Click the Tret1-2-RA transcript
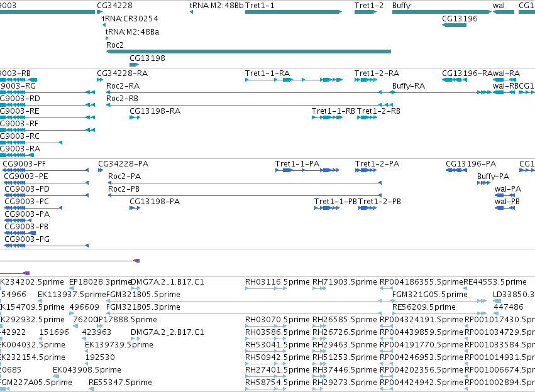Screen dimensions: 535x392 tap(366, 80)
